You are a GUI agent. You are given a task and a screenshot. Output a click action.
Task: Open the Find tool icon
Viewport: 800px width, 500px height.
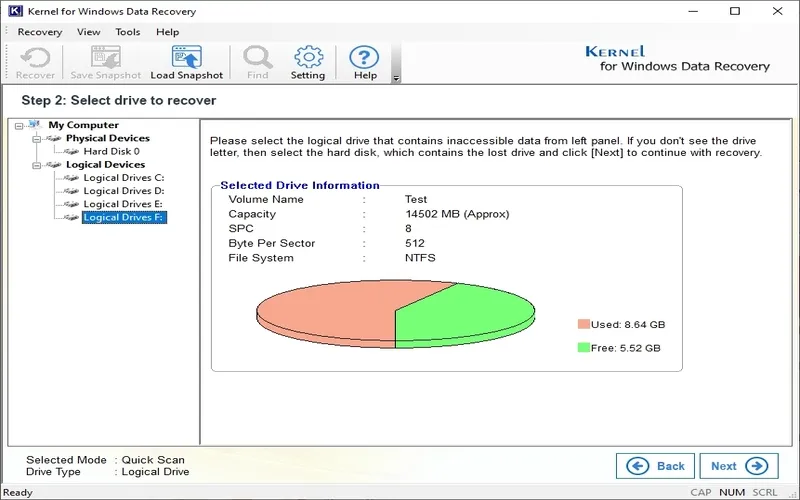258,57
